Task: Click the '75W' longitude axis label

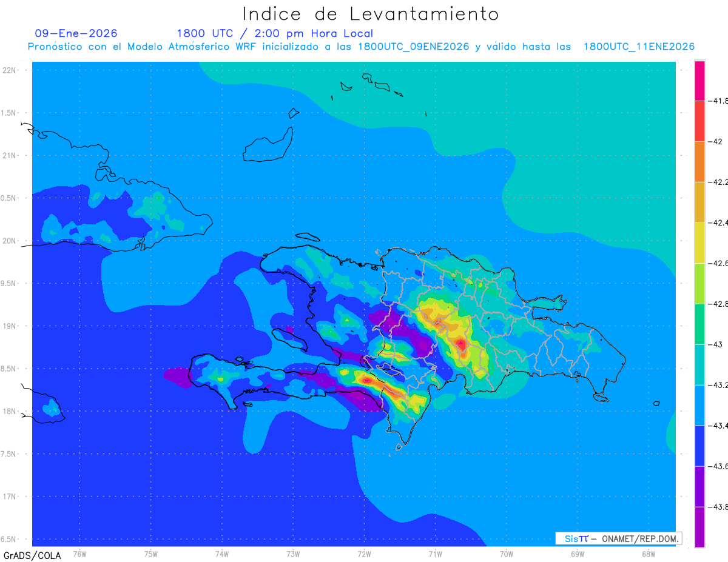Action: 150,554
